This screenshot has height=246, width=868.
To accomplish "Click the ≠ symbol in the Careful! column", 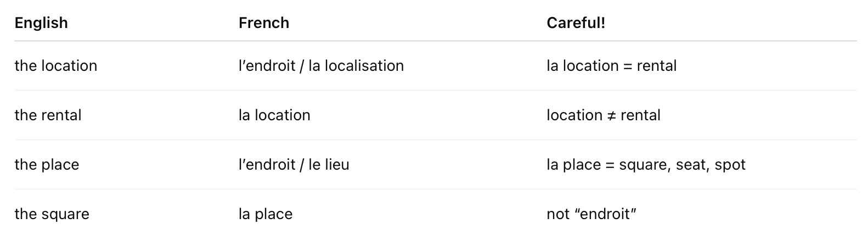I will click(x=612, y=115).
